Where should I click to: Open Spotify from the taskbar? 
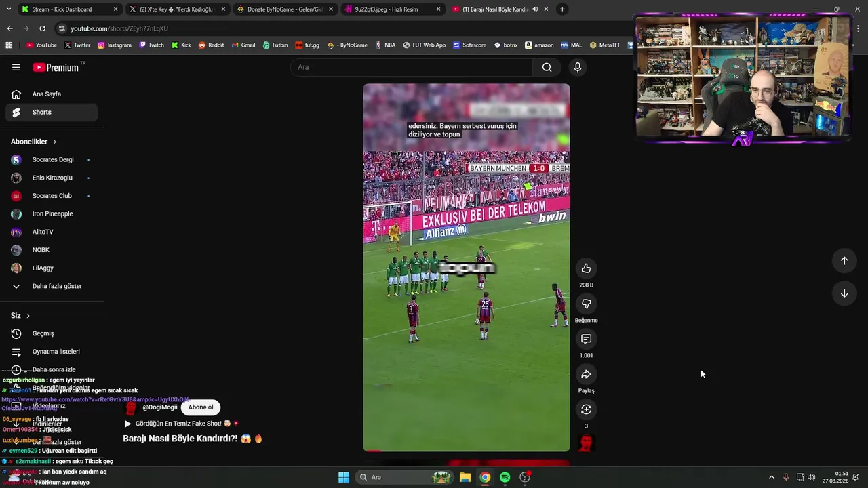pos(505,477)
